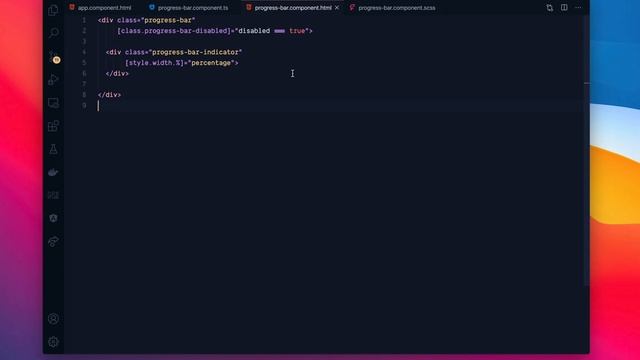Viewport: 640px width, 360px height.
Task: Click line number 9 in the gutter
Action: tap(84, 105)
